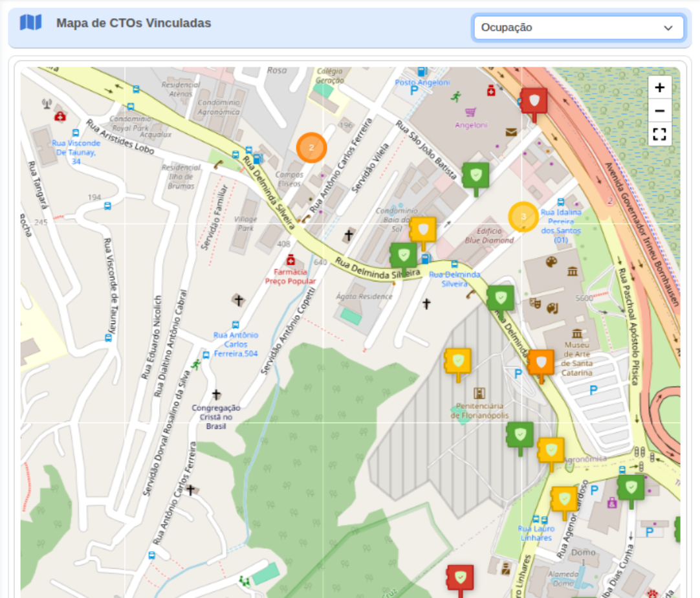The width and height of the screenshot is (700, 598).
Task: Open green CTO marker above Rua Dias Cunha
Action: coord(630,488)
